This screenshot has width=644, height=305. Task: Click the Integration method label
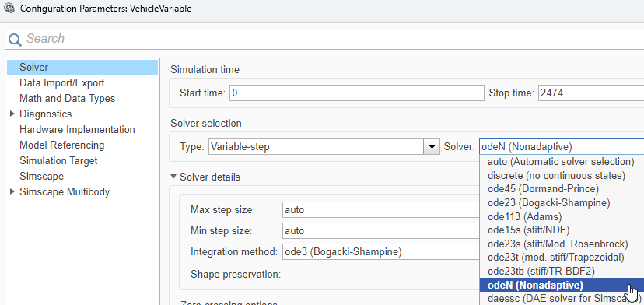(234, 251)
